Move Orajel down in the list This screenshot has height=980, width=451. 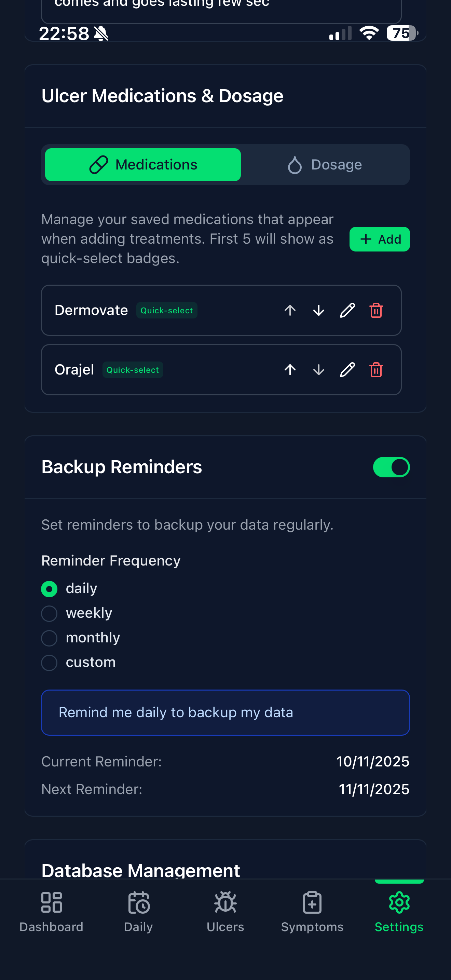pyautogui.click(x=318, y=369)
